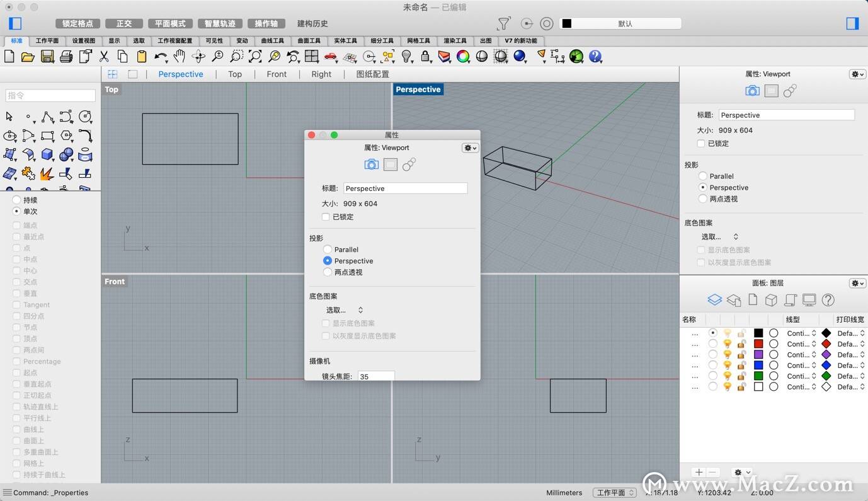Viewport: 868px width, 501px height.
Task: Open gear menu of the 图层 panel
Action: (x=858, y=284)
